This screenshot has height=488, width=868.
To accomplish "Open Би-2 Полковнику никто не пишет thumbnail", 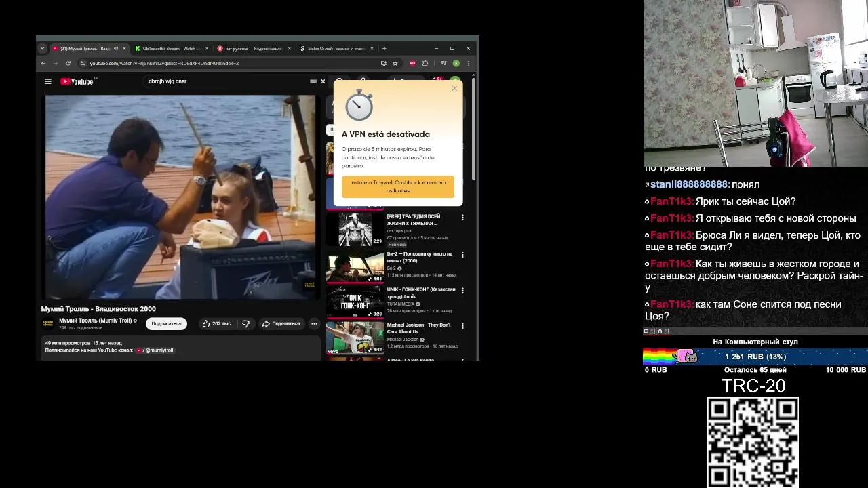I will click(x=355, y=266).
